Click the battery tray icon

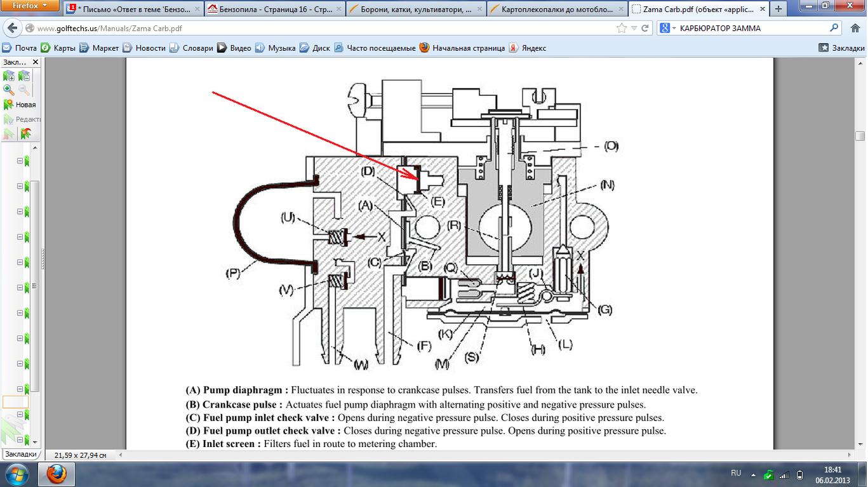800,474
